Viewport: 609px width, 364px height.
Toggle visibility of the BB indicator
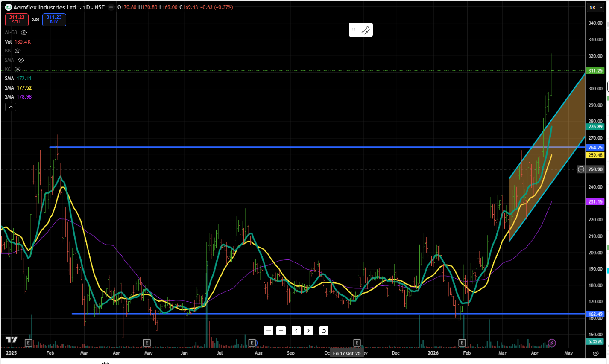pos(18,51)
